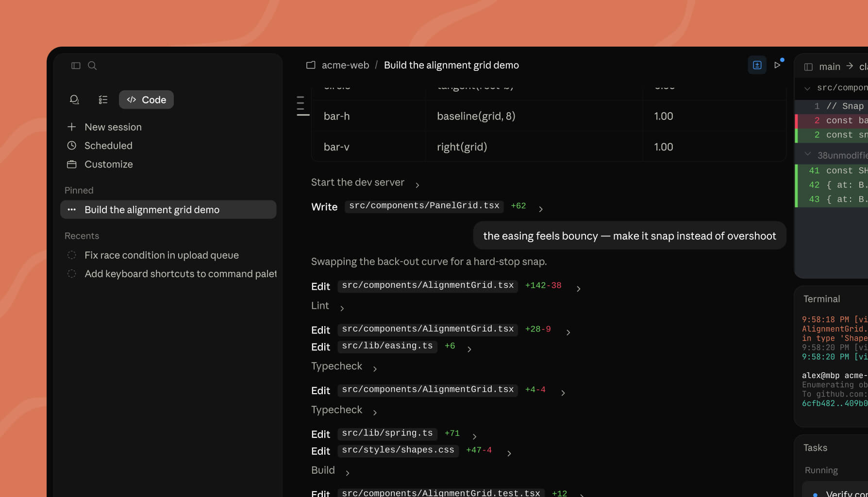Open search from the sidebar magnifier icon
Screen dimensions: 868x497
tap(92, 66)
